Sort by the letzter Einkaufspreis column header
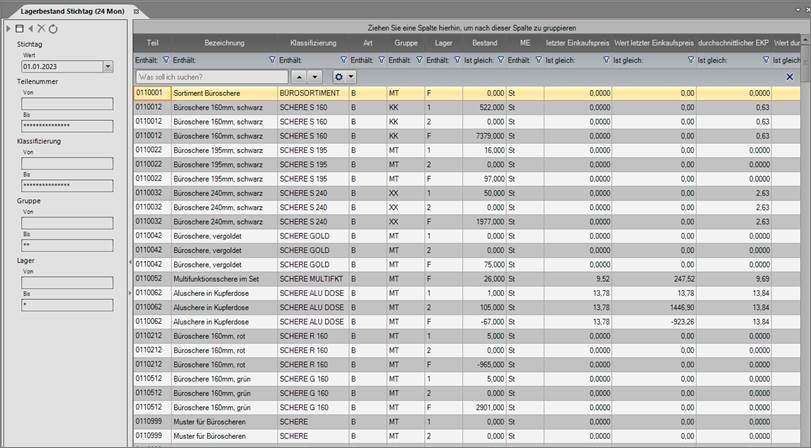Image resolution: width=811 pixels, height=448 pixels. point(578,44)
